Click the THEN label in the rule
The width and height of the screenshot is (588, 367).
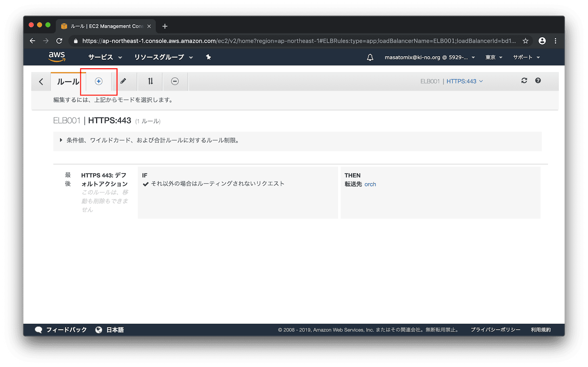[x=353, y=175]
